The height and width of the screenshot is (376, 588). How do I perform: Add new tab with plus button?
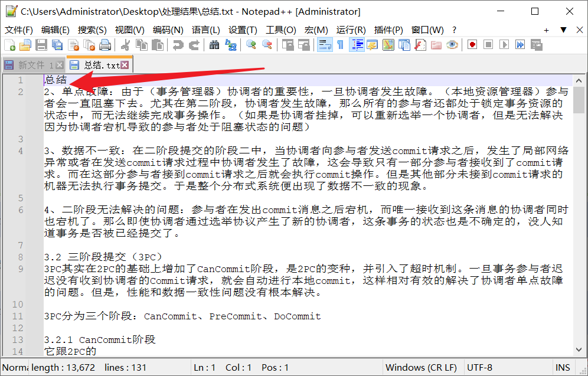click(546, 30)
